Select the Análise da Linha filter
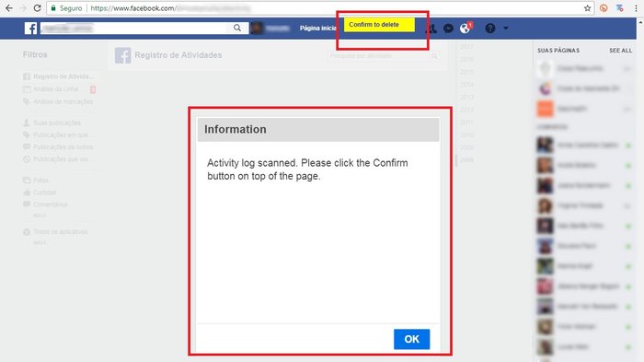 [x=55, y=88]
